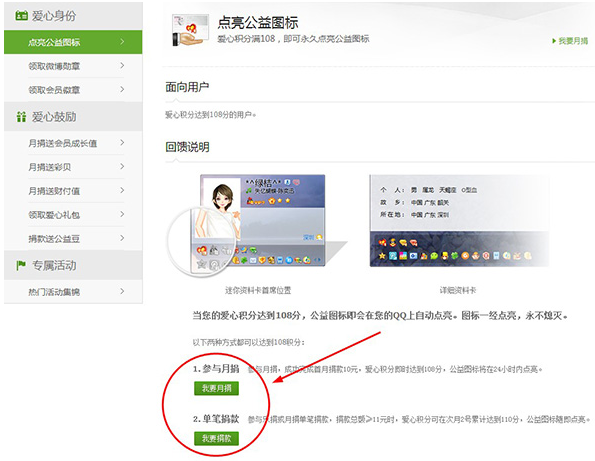This screenshot has height=461, width=595.
Task: Click the 点亮公益图标 page title
Action: [258, 23]
